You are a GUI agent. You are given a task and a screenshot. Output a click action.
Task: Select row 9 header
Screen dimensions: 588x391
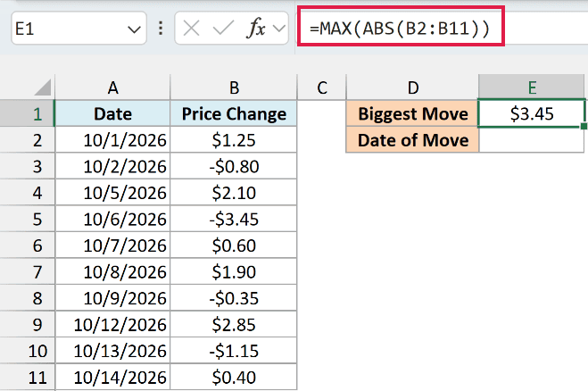tap(27, 324)
